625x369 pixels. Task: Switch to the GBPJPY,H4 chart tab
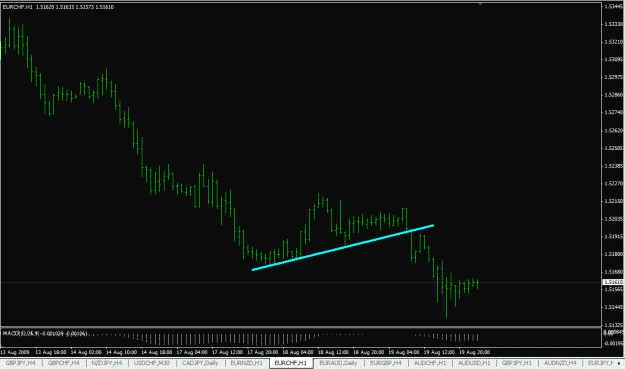point(20,363)
